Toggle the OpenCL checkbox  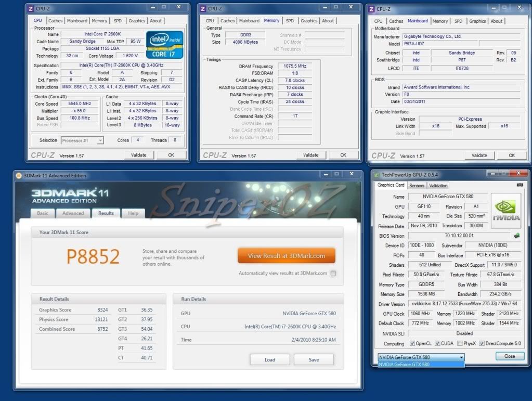point(412,343)
